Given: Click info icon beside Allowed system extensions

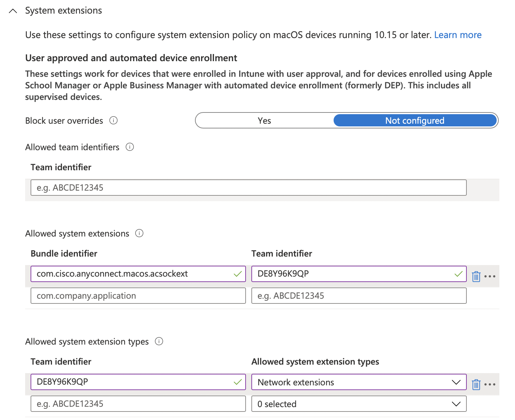Looking at the screenshot, I should pos(139,233).
